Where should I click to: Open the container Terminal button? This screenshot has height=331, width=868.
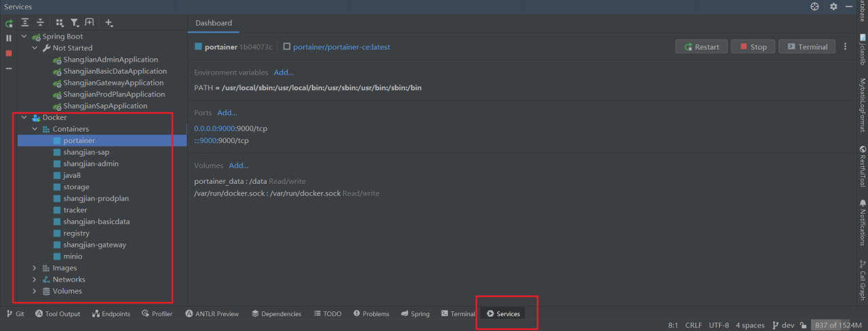807,47
